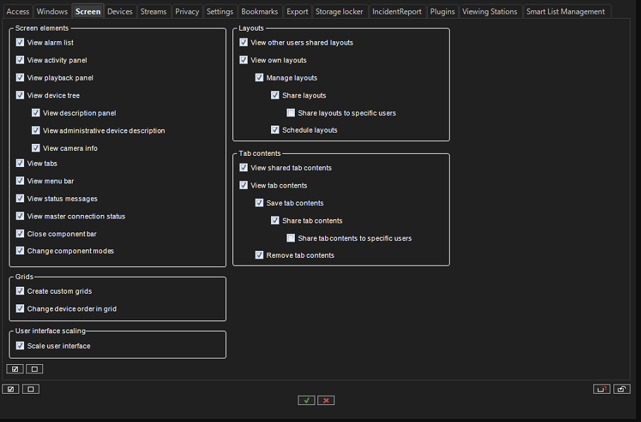Toggle the View tabs checkbox
The width and height of the screenshot is (641, 422).
coord(20,163)
